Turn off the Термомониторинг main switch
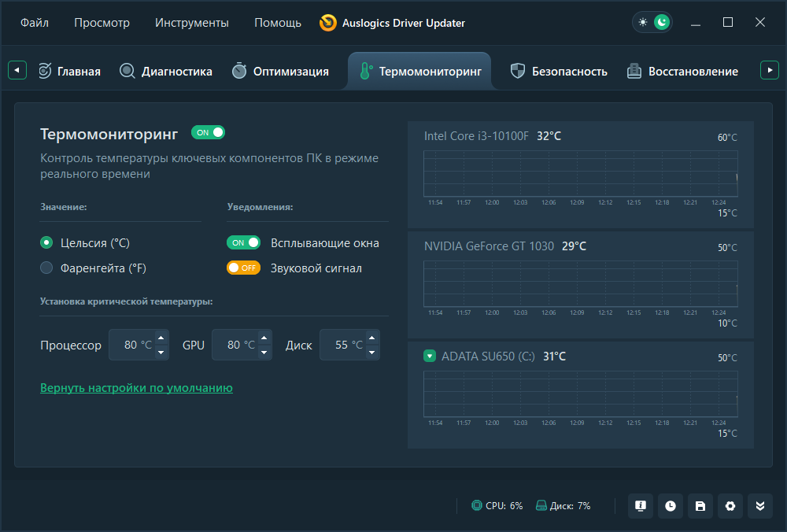 (208, 132)
